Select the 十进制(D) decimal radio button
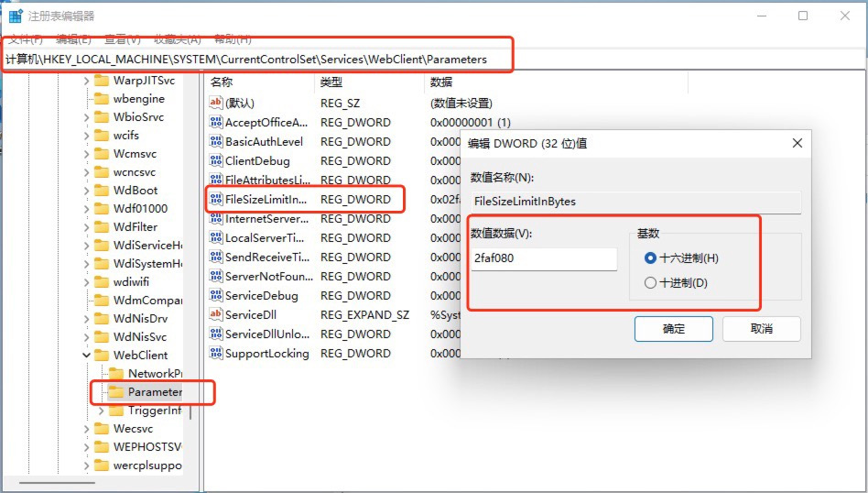This screenshot has height=493, width=868. click(650, 283)
